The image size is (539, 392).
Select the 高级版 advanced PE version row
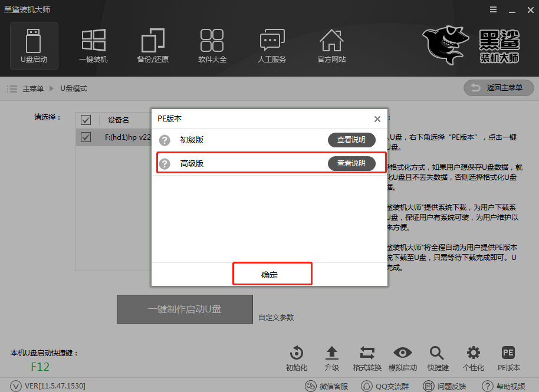click(x=236, y=163)
